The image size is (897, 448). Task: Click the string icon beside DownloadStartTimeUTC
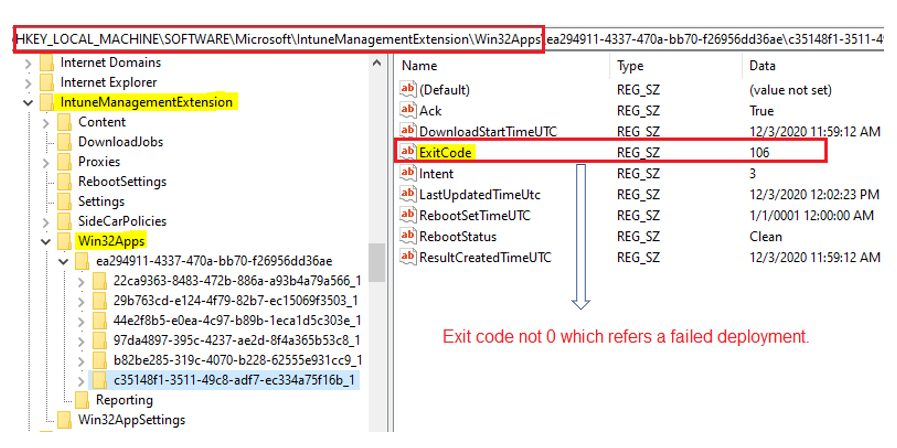tap(407, 132)
